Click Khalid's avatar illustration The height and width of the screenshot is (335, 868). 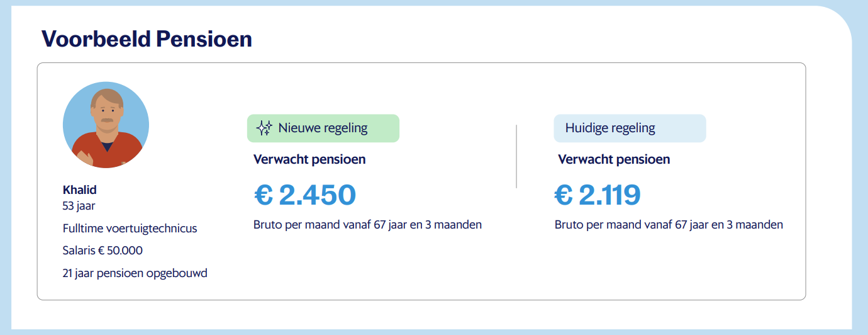(106, 125)
